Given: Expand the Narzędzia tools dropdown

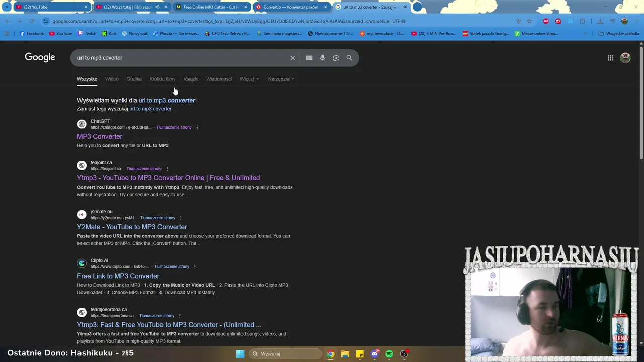Looking at the screenshot, I should pyautogui.click(x=281, y=79).
